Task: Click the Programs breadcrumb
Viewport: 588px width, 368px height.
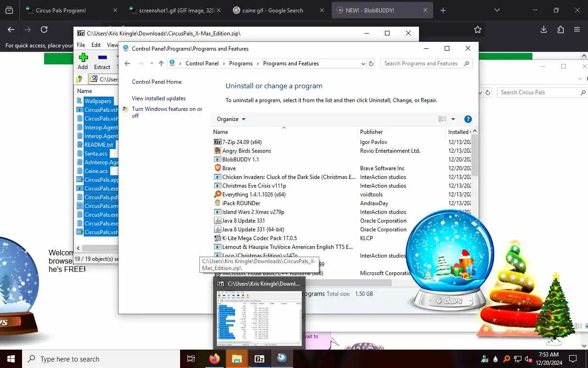Action: 241,63
